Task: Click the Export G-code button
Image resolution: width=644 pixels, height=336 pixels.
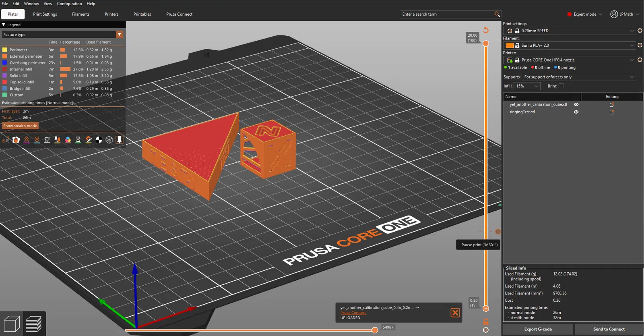Action: pyautogui.click(x=538, y=329)
